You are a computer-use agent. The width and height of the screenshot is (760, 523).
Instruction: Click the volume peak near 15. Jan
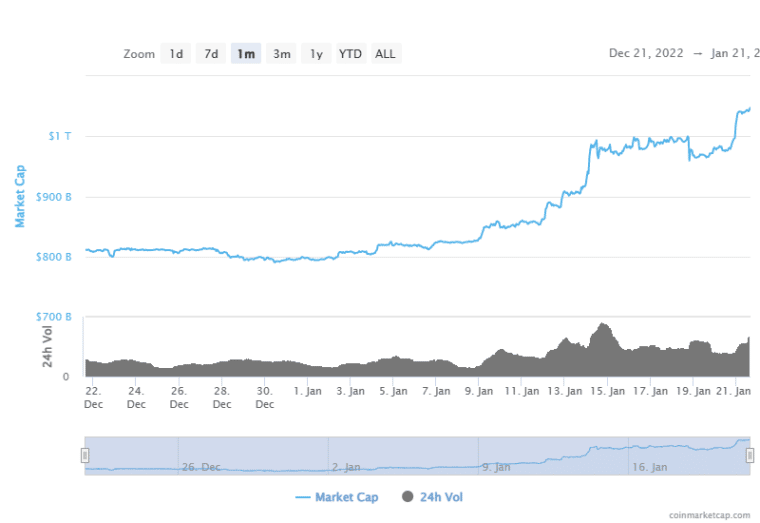(x=602, y=326)
